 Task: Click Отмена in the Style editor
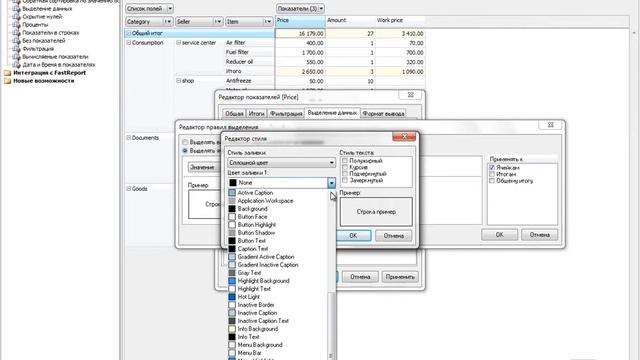click(x=394, y=236)
